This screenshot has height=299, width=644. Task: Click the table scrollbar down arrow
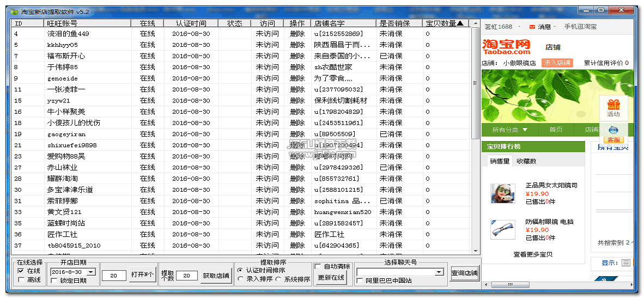click(475, 251)
